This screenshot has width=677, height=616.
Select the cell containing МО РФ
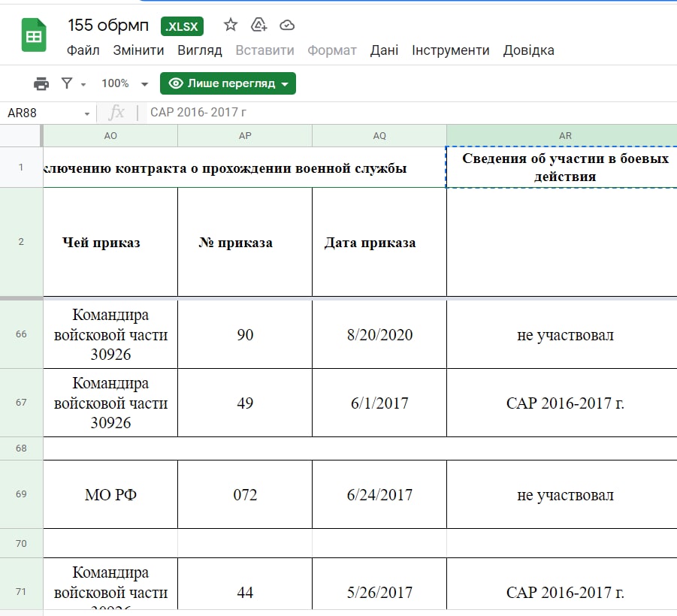(x=110, y=495)
